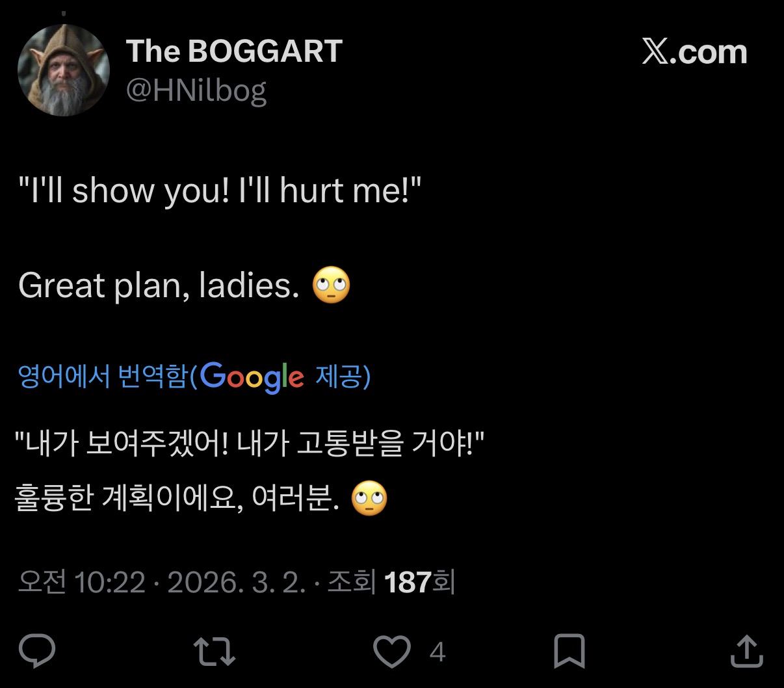Open the share icon options
Viewport: 784px width, 688px height.
tap(746, 652)
